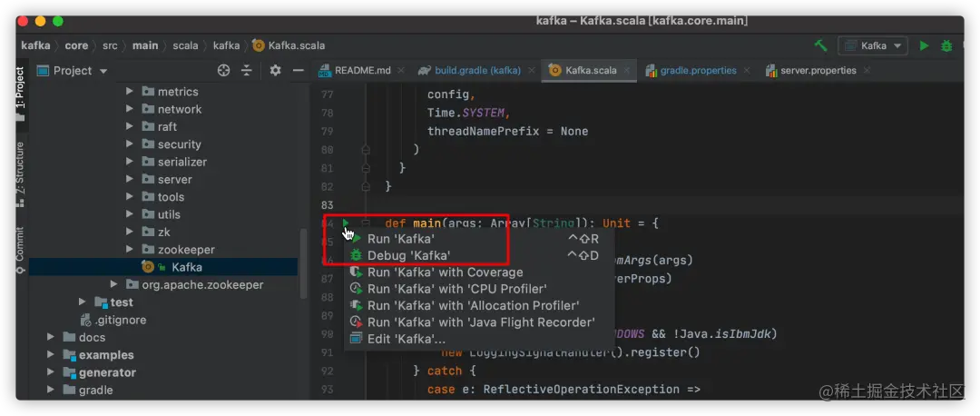Expand the tools folder
Viewport: 980px width, 416px height.
coord(130,196)
